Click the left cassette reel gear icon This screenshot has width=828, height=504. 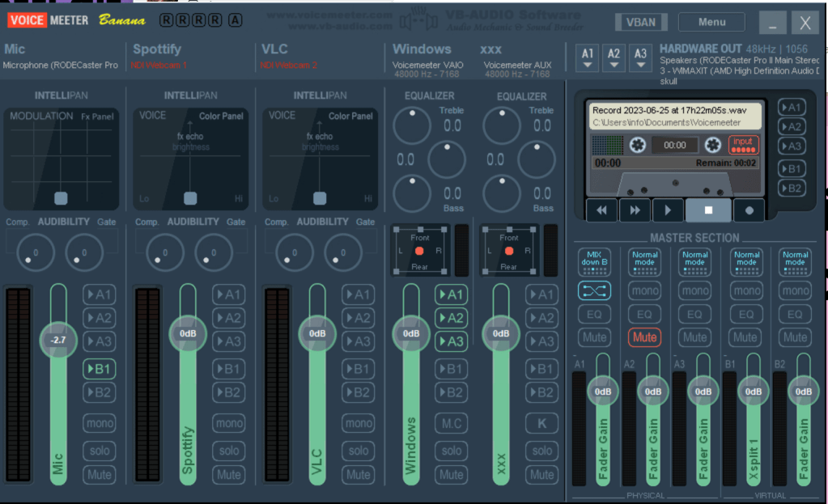pyautogui.click(x=637, y=145)
